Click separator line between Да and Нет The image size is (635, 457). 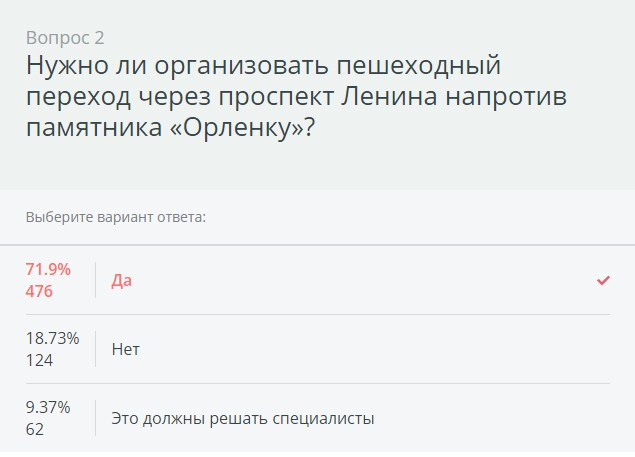(x=318, y=314)
